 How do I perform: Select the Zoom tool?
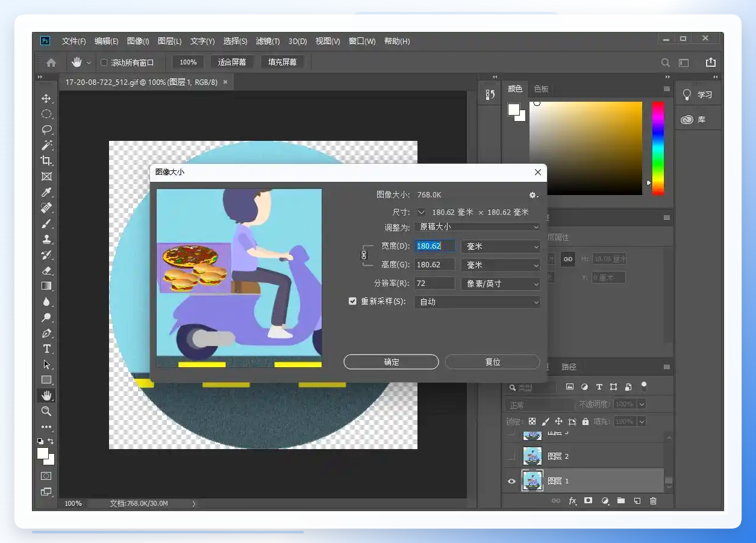click(46, 411)
